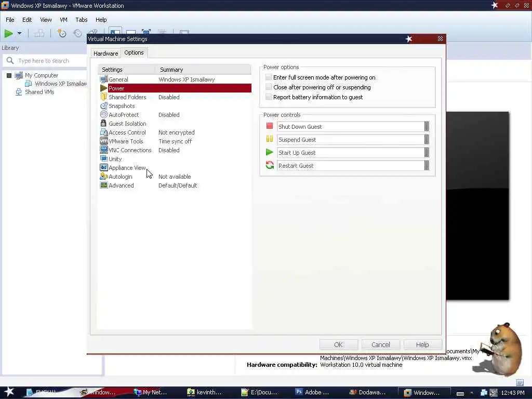Select the Snapshots settings icon

click(x=104, y=106)
